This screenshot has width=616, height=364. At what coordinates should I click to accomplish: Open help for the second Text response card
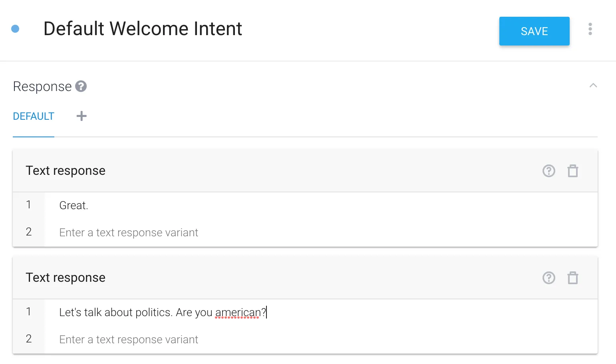pyautogui.click(x=548, y=278)
